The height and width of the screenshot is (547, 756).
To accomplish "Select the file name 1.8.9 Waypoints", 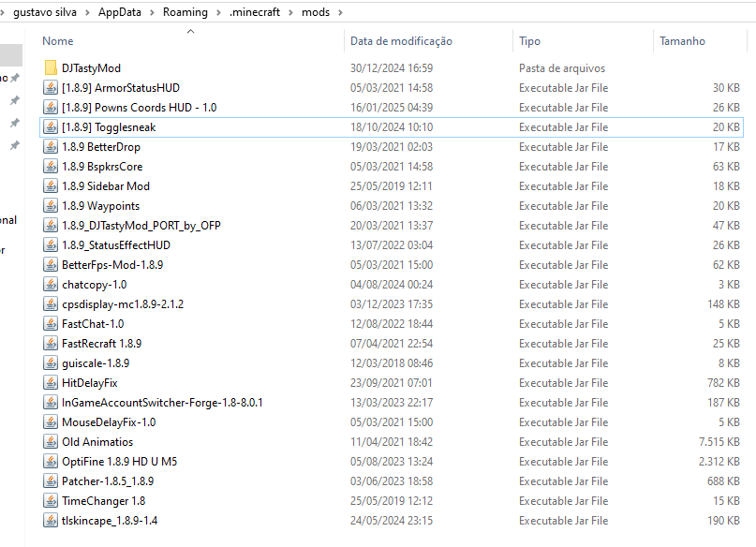I will point(101,206).
